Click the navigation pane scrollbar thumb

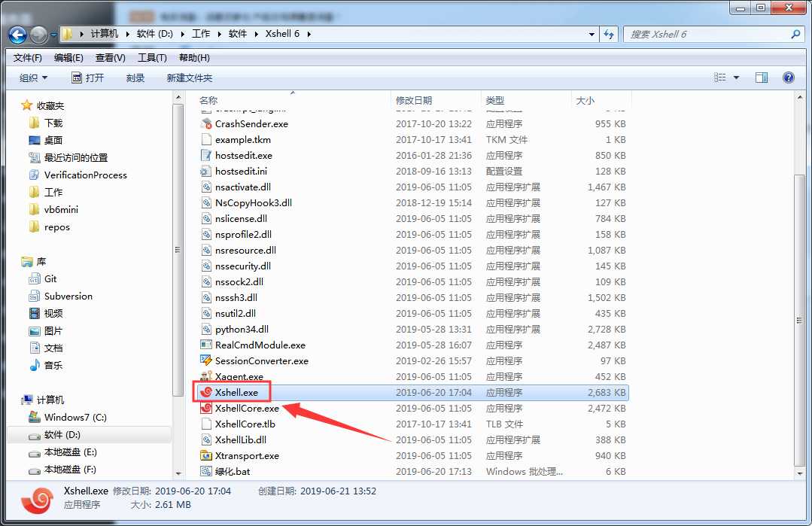[178, 250]
